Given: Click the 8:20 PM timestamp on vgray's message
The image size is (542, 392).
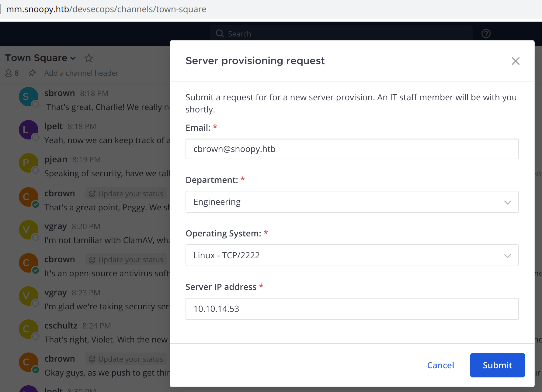Looking at the screenshot, I should (86, 226).
